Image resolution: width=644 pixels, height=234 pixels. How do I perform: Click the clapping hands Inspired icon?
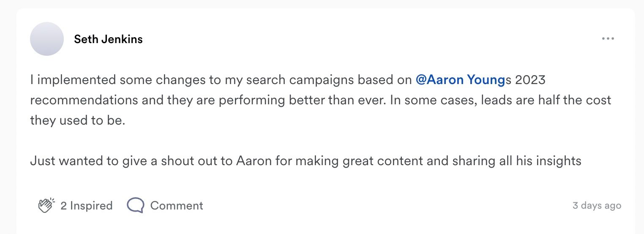click(46, 205)
